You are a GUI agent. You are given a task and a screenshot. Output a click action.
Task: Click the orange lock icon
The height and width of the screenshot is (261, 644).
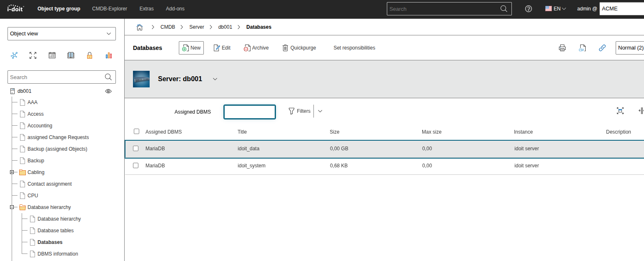(x=90, y=55)
